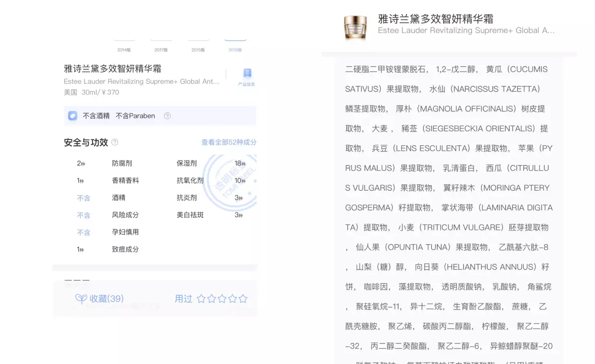Click the 雅诗兰黛多效智妍精华霜 title in ingredient header
This screenshot has height=364, width=595.
436,19
